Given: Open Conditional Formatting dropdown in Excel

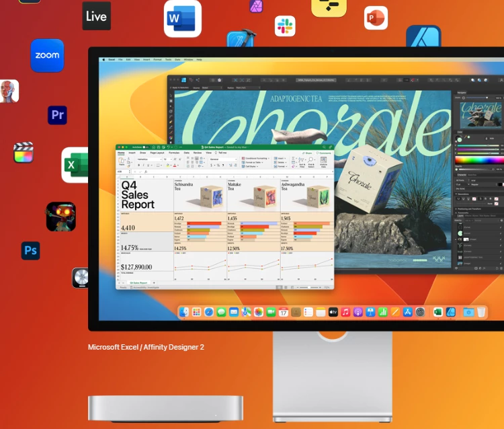Looking at the screenshot, I should click(x=255, y=158).
